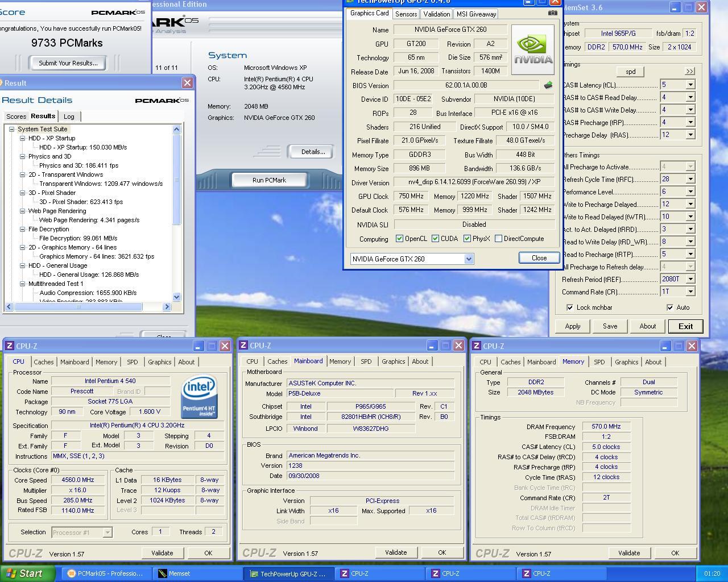The image size is (728, 582).
Task: Click the GPU-Z screenshot camera icon
Action: click(x=553, y=13)
